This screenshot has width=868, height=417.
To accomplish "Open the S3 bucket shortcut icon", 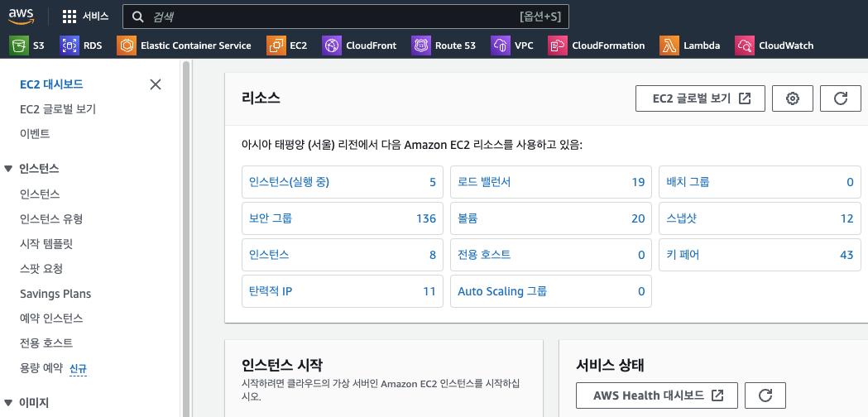I will tap(19, 46).
